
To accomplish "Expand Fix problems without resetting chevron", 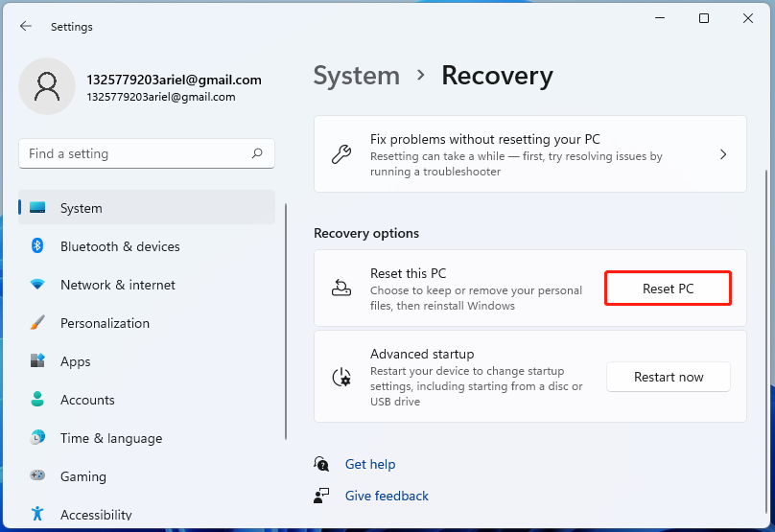I will [x=723, y=154].
